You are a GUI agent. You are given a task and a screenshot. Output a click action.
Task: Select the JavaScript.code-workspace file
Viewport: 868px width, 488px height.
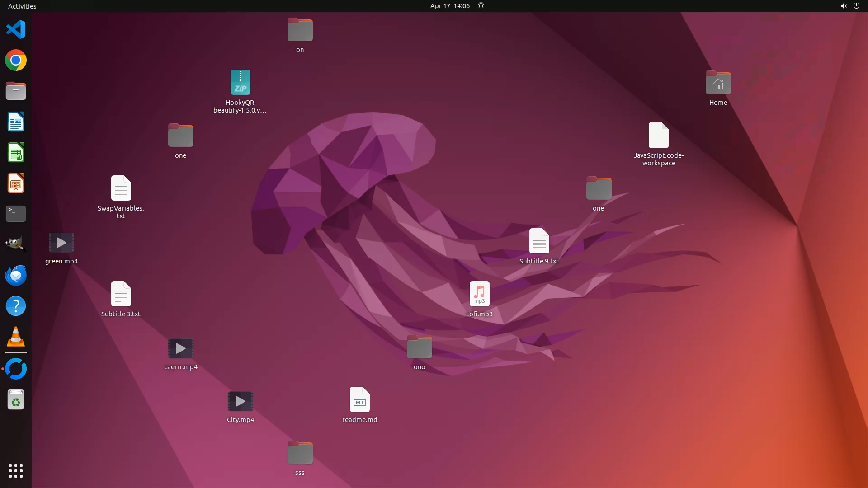coord(658,136)
